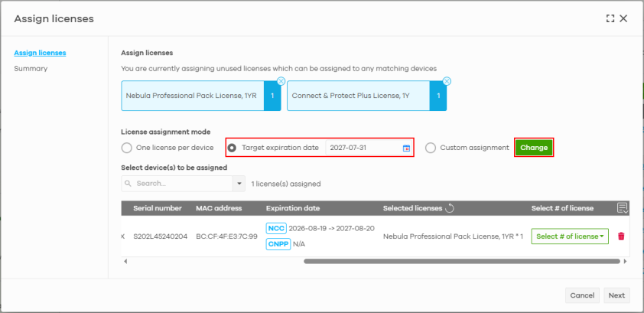
Task: Remove the Connect & Protect Plus License card
Action: [x=447, y=81]
